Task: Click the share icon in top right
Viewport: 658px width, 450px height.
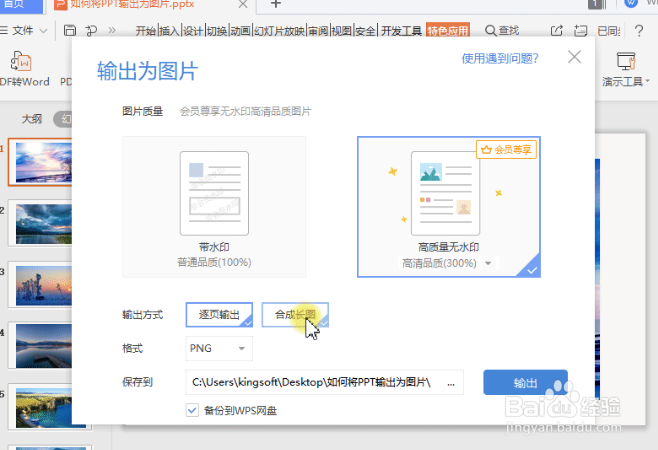Action: tap(556, 30)
